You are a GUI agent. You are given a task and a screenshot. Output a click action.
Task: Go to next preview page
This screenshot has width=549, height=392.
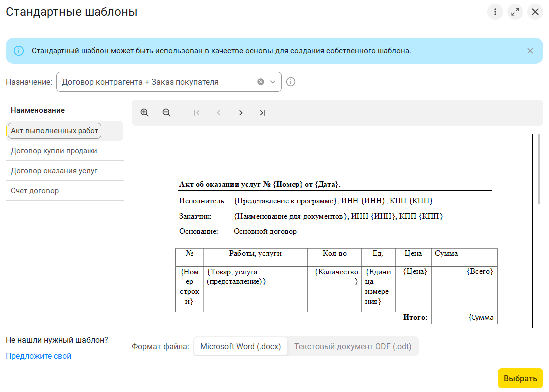[x=241, y=113]
